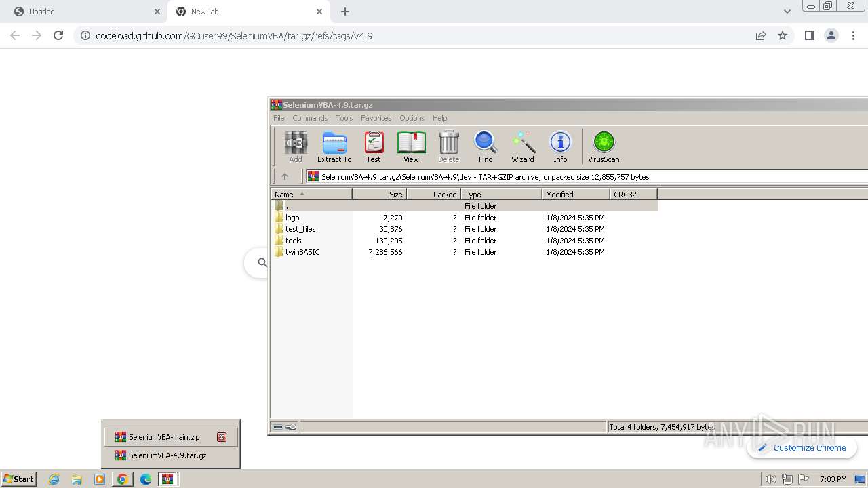Click the WinRAR taskbar icon
Image resolution: width=868 pixels, height=488 pixels.
point(167,479)
